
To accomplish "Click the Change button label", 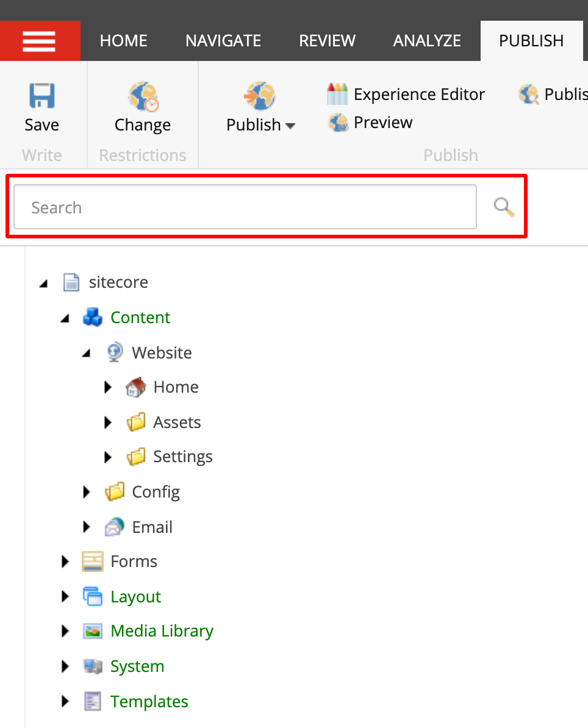I will [x=143, y=126].
